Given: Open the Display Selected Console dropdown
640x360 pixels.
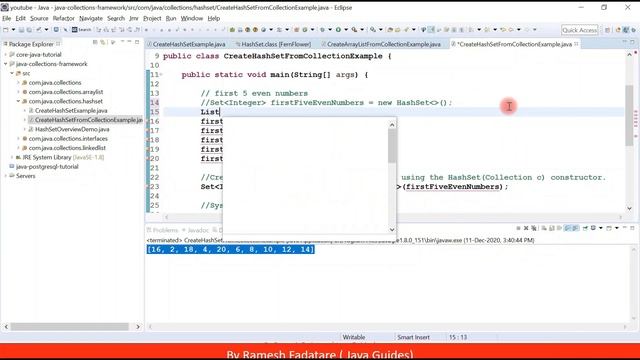Looking at the screenshot, I should tap(601, 228).
